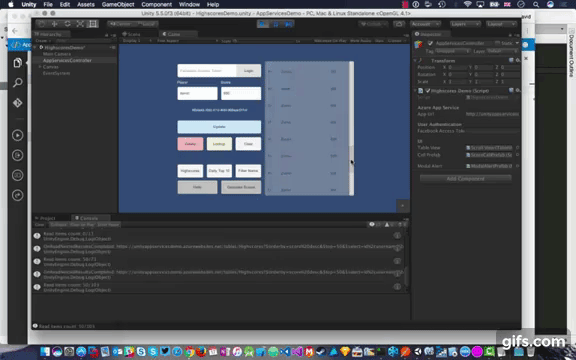The width and height of the screenshot is (576, 360).
Task: Click the Wi-Fi icon in the menu bar
Action: point(468,4)
